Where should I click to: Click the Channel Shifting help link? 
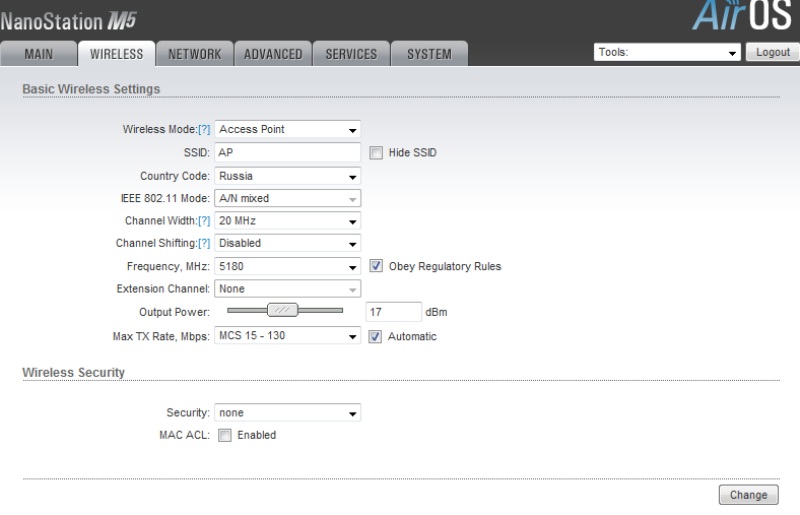pos(204,243)
